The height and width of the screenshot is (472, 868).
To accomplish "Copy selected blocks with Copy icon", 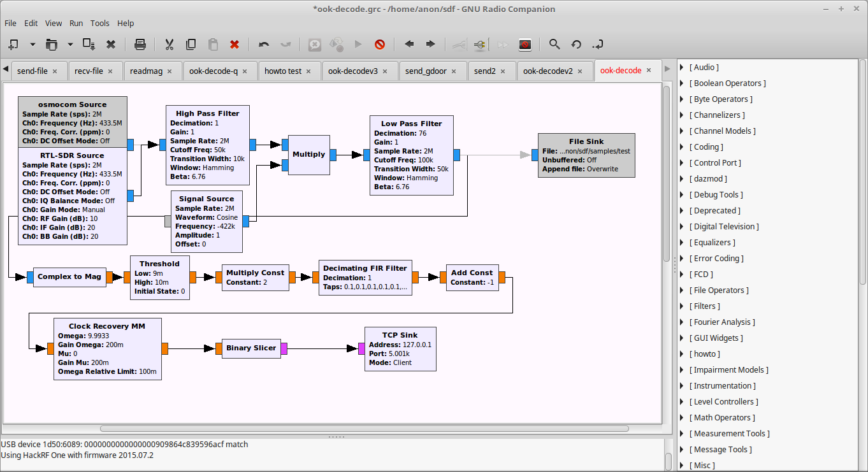I will tap(191, 45).
